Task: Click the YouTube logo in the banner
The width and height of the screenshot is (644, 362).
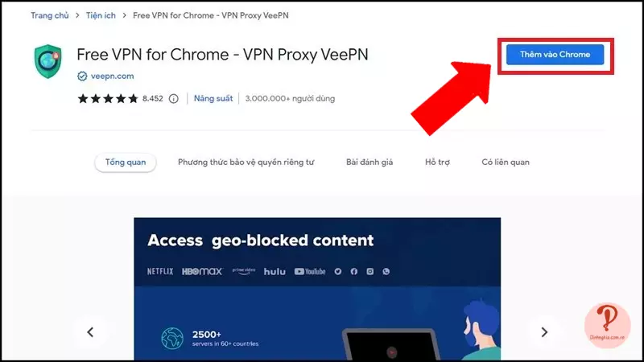Action: click(x=310, y=271)
